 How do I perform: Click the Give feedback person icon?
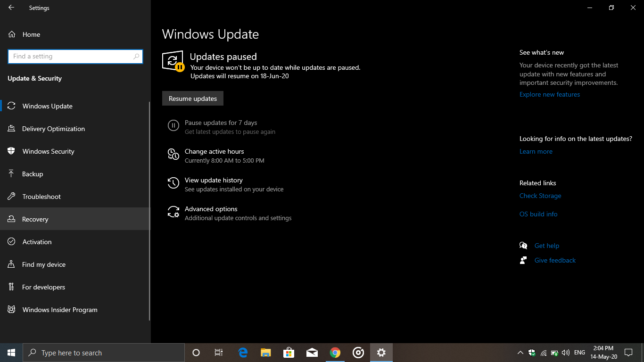coord(523,260)
